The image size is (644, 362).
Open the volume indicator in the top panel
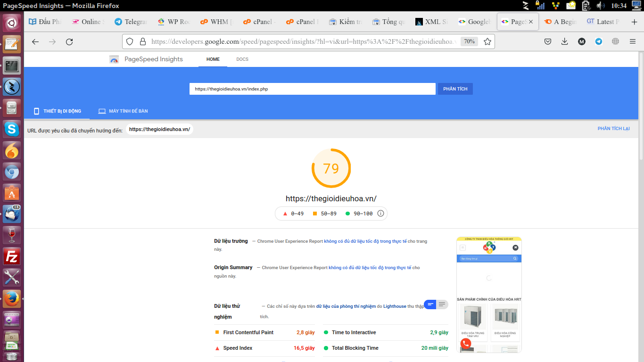tap(600, 6)
